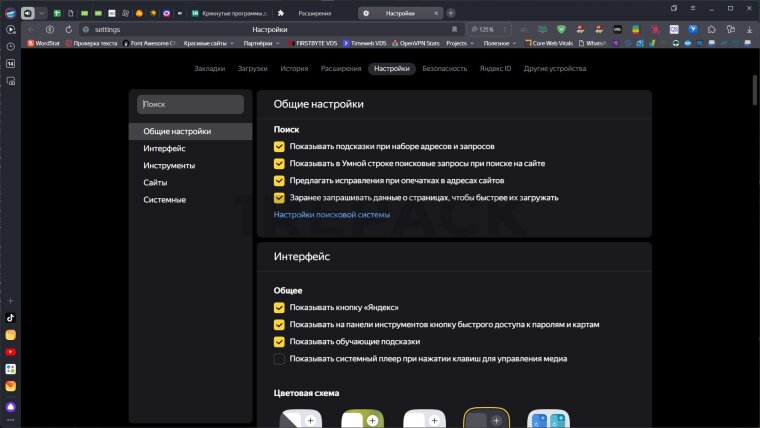The image size is (760, 428).
Task: Click the plus icon in the sidebar
Action: tap(10, 301)
